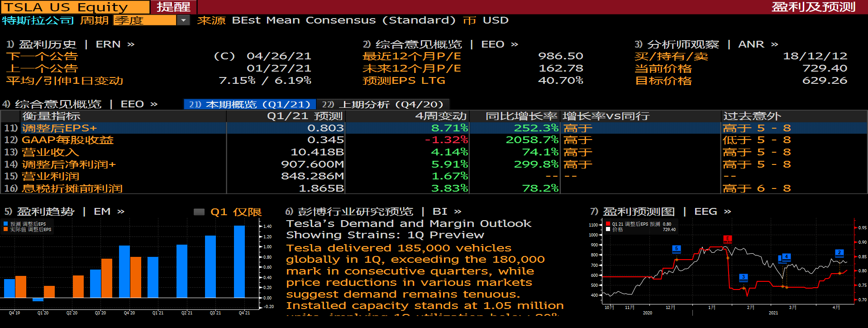The width and height of the screenshot is (868, 328).
Task: Click the 提醒 alert button
Action: tap(174, 7)
